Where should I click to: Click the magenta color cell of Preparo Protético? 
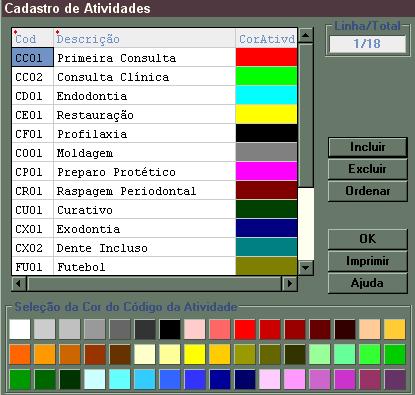click(x=266, y=171)
